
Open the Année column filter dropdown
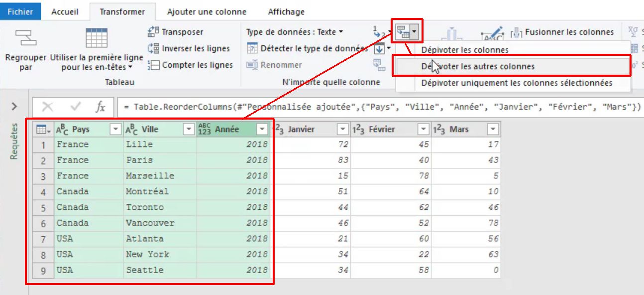[262, 130]
